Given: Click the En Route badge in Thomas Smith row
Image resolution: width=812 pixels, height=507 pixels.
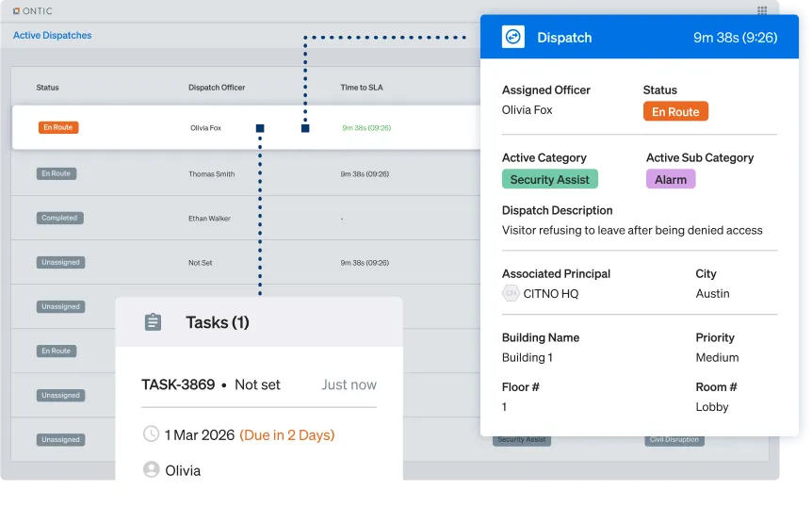Looking at the screenshot, I should (x=56, y=173).
